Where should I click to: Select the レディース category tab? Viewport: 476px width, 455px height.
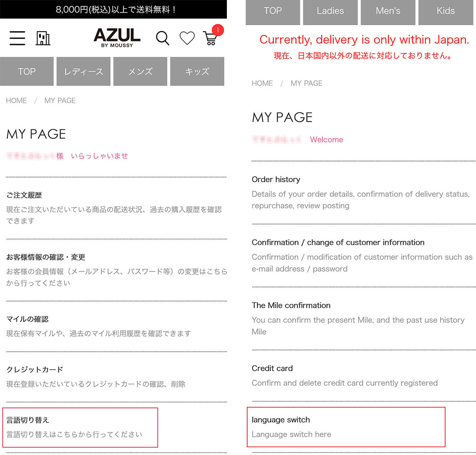[x=84, y=71]
